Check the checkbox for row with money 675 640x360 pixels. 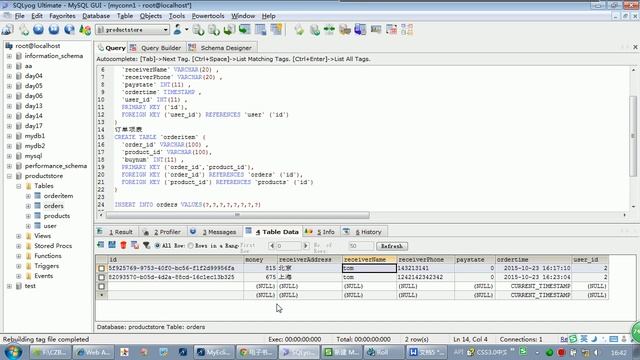(101, 277)
